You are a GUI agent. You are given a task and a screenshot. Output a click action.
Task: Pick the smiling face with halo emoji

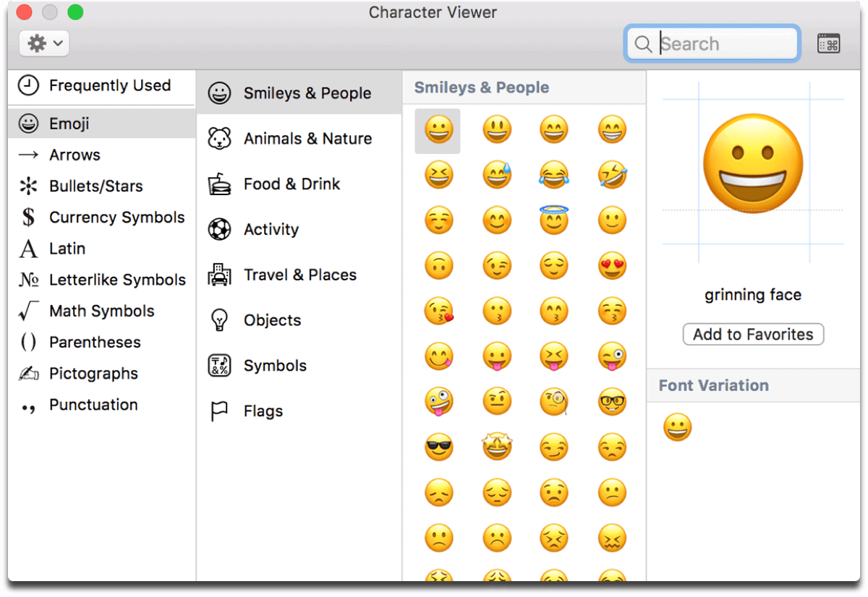point(554,220)
